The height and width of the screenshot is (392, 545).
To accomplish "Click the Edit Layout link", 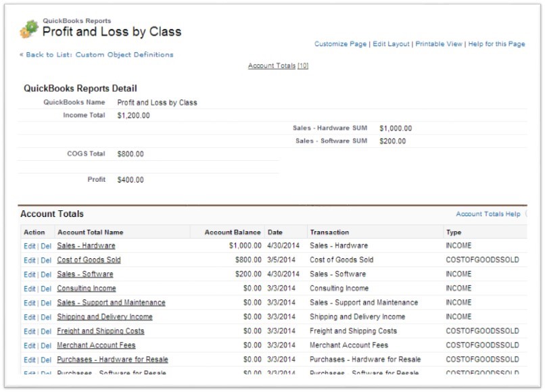I will point(391,44).
